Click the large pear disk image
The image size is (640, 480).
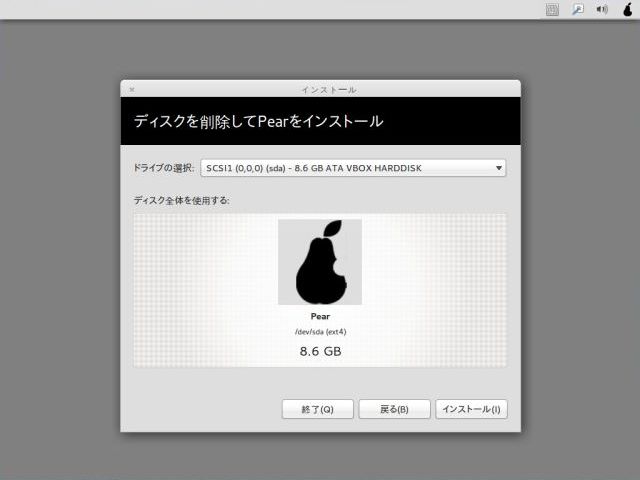[x=320, y=262]
